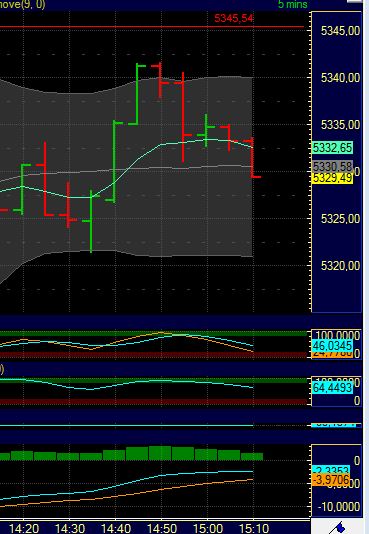Click the 14:40 time axis label
Viewport: 369px width, 534px height.
tap(116, 528)
